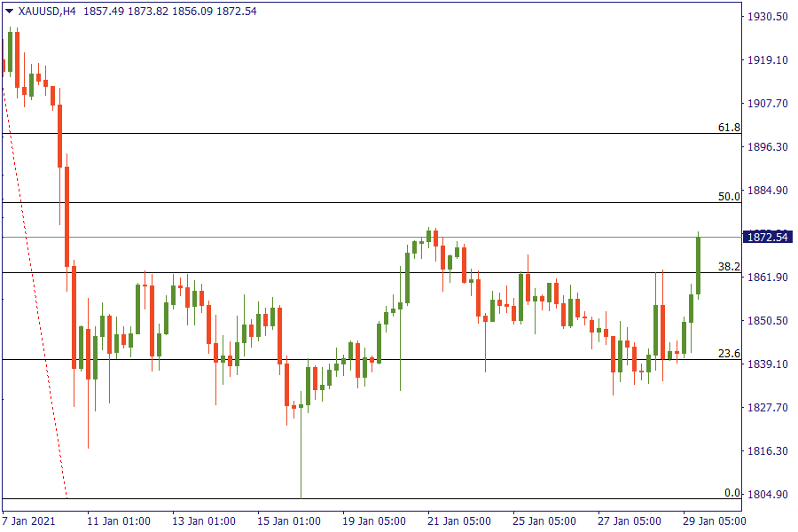Click 15 Jan 01:00 on the time axis
Screen dimensions: 798x532
click(288, 520)
